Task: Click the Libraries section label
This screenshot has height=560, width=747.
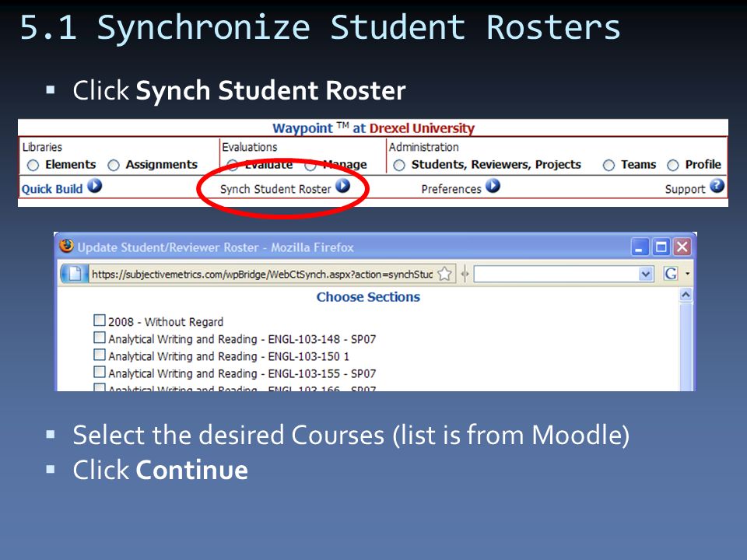Action: tap(42, 147)
